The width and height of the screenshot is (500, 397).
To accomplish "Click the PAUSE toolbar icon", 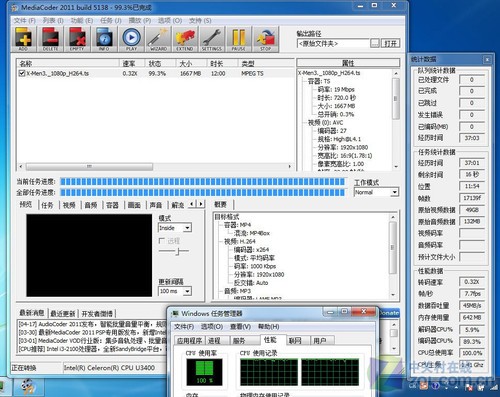I will 239,39.
